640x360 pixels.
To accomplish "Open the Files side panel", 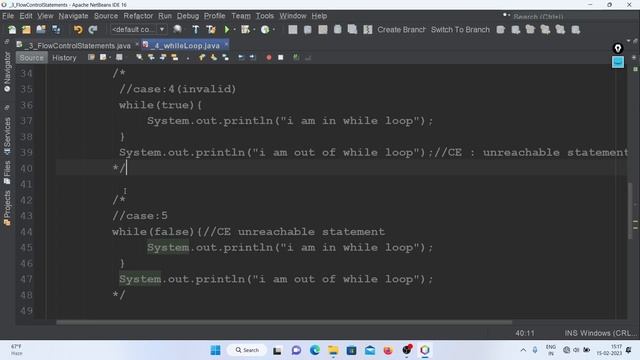I will pyautogui.click(x=7, y=172).
